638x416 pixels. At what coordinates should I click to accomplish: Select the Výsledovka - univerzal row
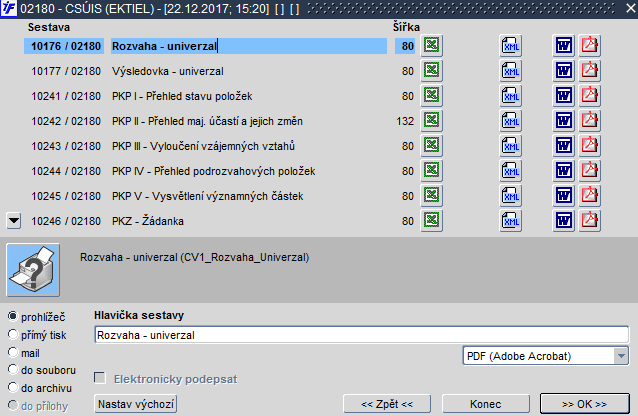pos(219,71)
